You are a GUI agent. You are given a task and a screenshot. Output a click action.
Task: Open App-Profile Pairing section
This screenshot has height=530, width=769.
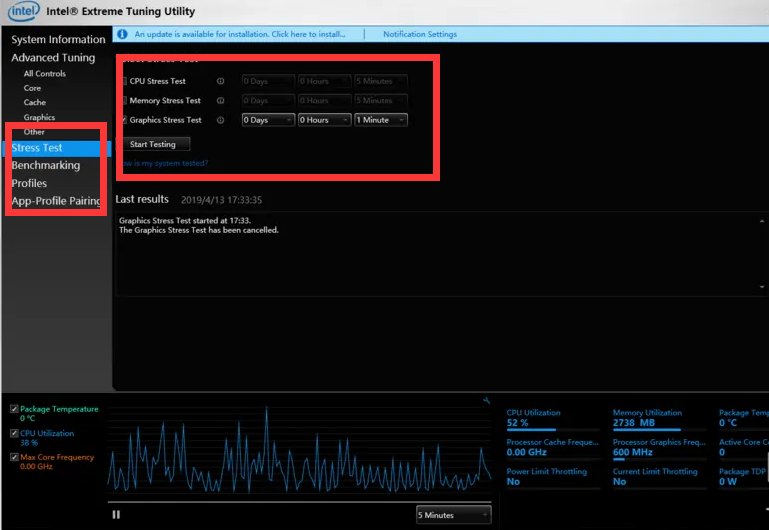pos(56,201)
